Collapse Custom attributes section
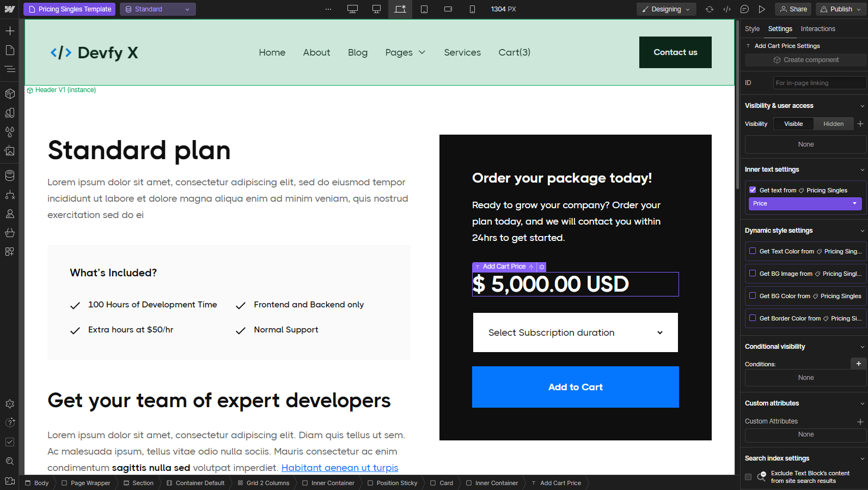868x490 pixels. (862, 403)
